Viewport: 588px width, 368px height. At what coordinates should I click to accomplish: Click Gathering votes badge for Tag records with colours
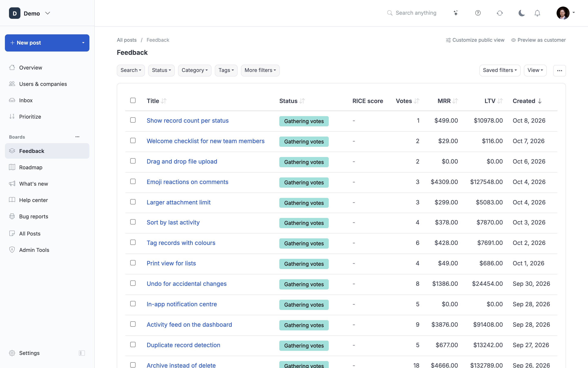(x=304, y=243)
